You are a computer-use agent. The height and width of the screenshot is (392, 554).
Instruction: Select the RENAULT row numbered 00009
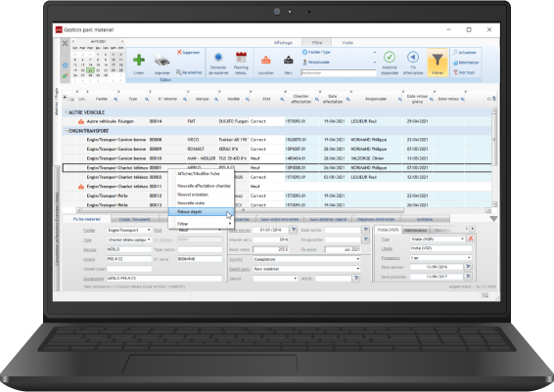(x=277, y=149)
